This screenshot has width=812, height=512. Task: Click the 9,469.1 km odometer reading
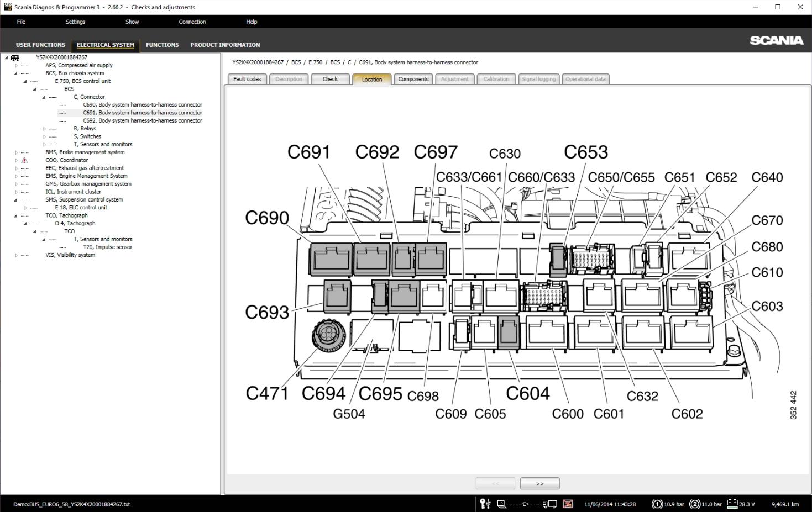785,504
